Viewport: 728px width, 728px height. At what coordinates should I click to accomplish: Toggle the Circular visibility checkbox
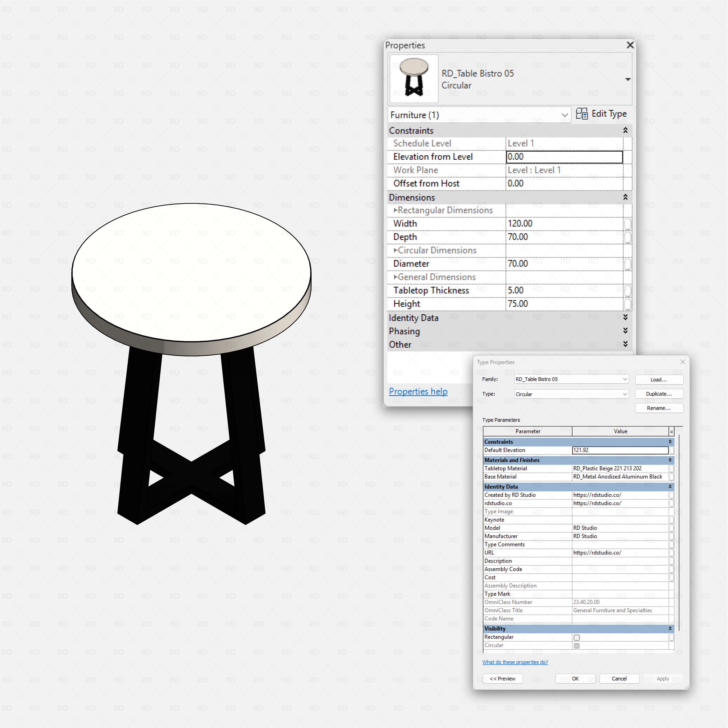point(576,646)
